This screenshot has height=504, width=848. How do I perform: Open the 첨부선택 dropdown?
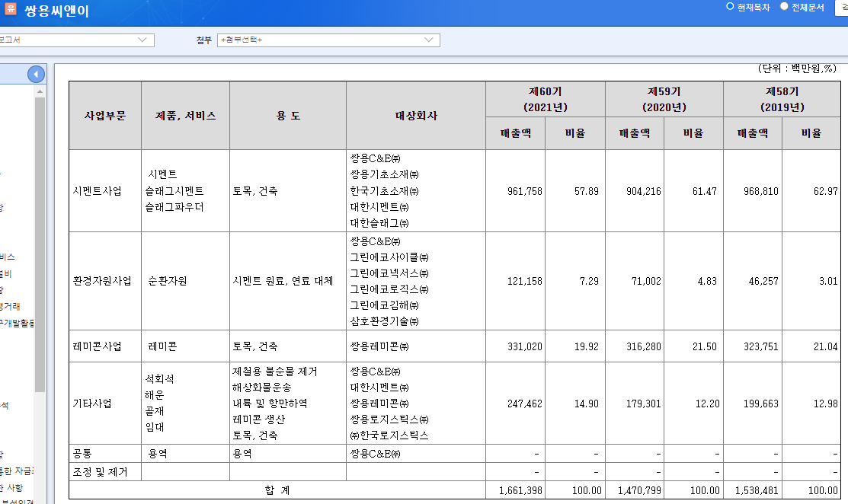(x=329, y=40)
